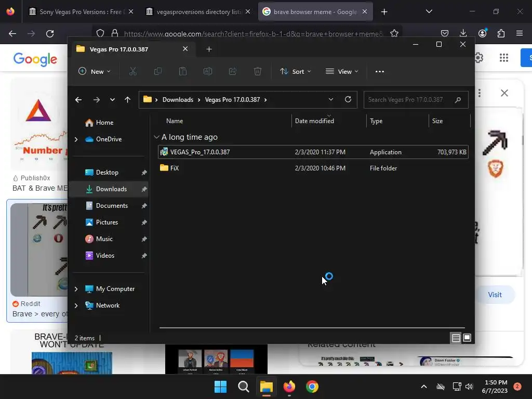Click the Share icon in Explorer toolbar
This screenshot has height=399, width=532.
pos(233,72)
